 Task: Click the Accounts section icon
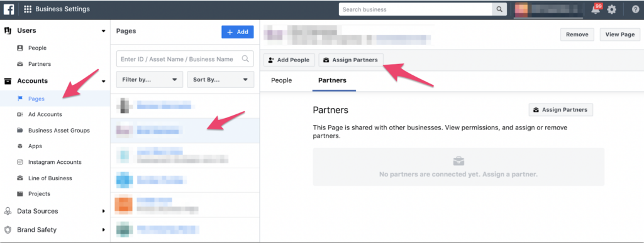pos(8,81)
